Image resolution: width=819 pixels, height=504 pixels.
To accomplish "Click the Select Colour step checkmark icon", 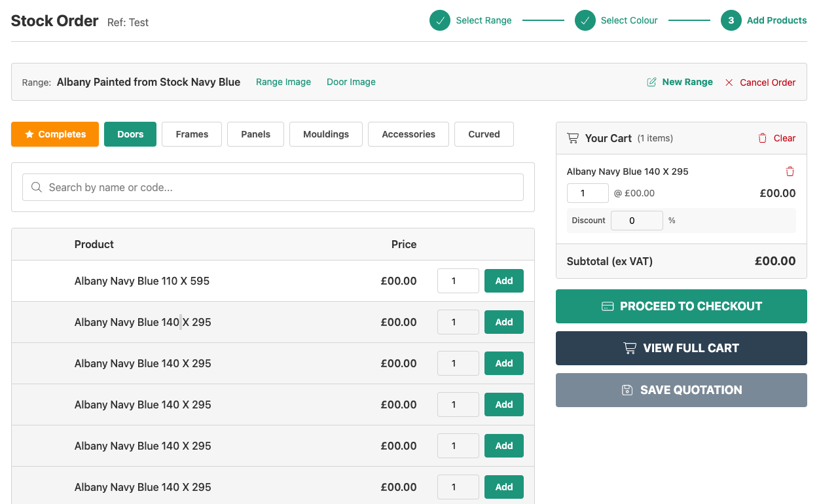I will (585, 20).
